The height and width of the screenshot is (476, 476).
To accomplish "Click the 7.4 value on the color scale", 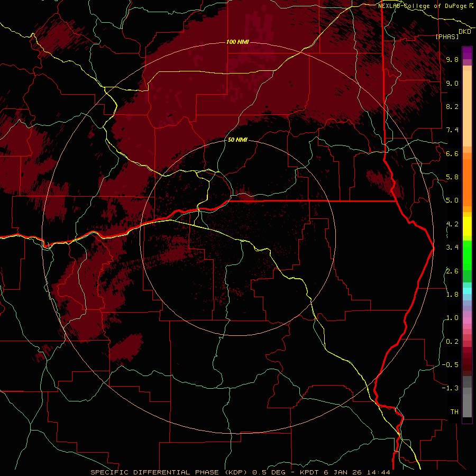I will coord(452,130).
